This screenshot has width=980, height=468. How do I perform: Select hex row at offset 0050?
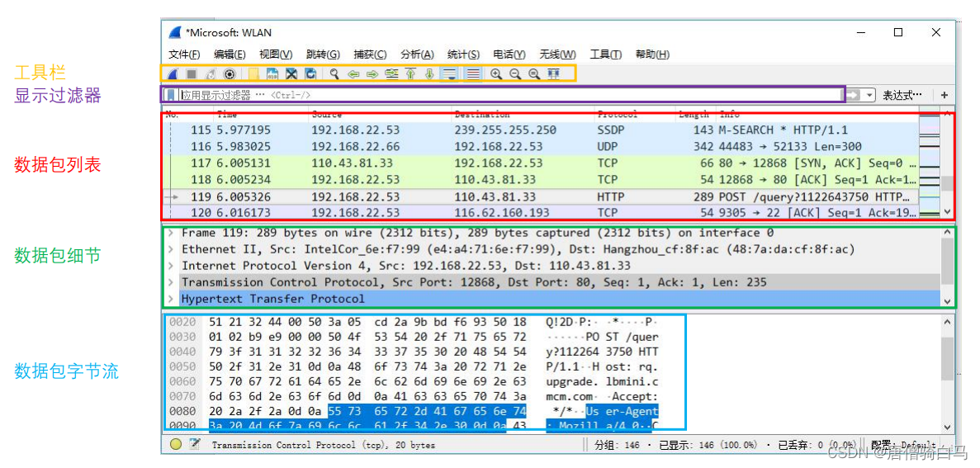pos(414,366)
